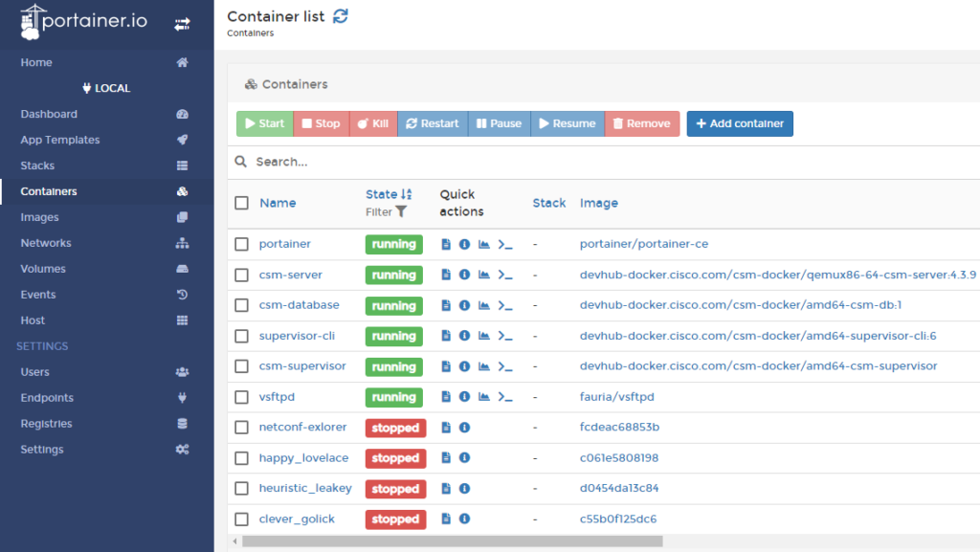Sort the list by Name column
Viewport: 980px width, 552px height.
tap(278, 203)
